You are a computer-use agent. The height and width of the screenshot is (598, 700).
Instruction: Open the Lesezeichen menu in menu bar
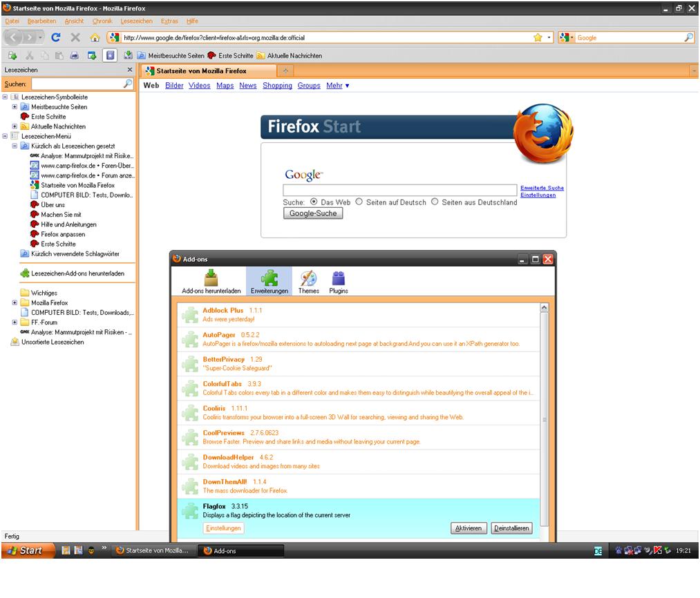point(136,21)
